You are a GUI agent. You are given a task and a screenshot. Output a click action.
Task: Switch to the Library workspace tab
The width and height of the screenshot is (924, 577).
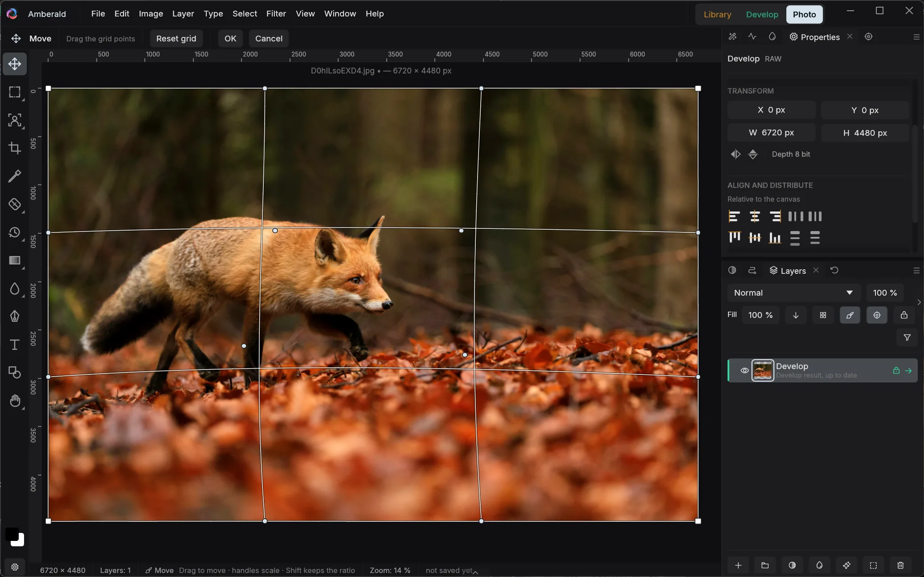[717, 14]
